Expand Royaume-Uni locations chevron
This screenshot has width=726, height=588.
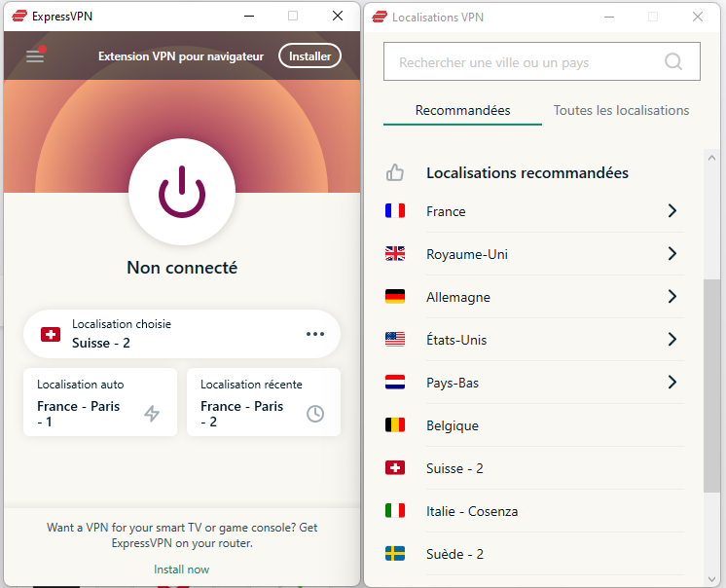tap(672, 254)
